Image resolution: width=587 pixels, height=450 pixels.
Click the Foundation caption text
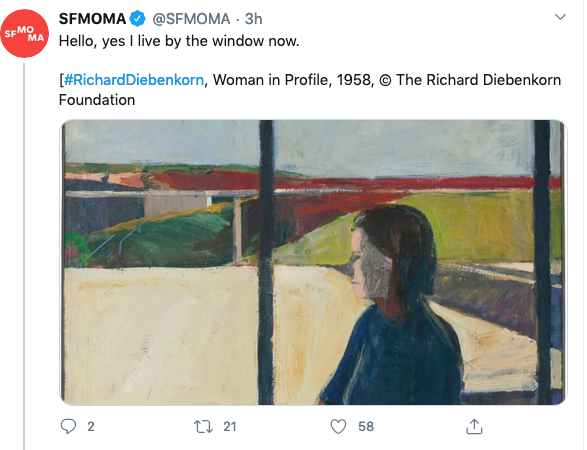click(97, 100)
